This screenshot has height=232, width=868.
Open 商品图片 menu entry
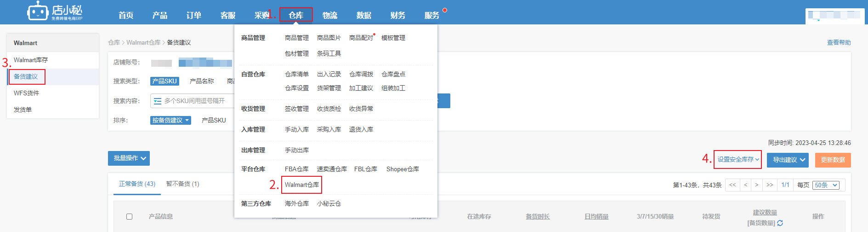329,38
